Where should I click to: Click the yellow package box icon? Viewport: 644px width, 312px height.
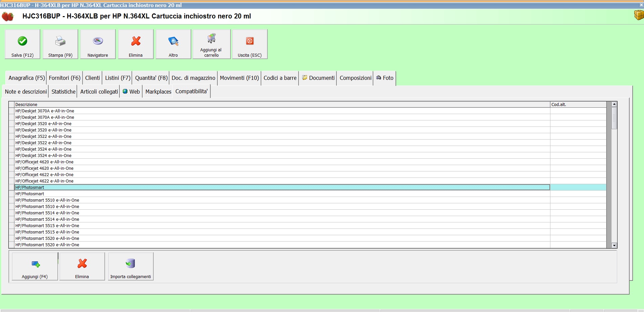(x=639, y=15)
